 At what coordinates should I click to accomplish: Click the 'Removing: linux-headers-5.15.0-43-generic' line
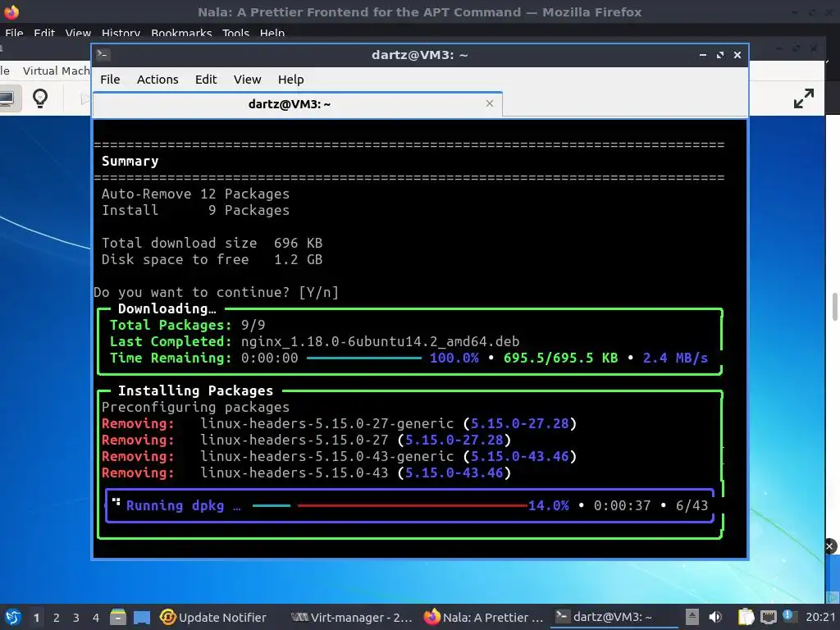click(x=339, y=456)
